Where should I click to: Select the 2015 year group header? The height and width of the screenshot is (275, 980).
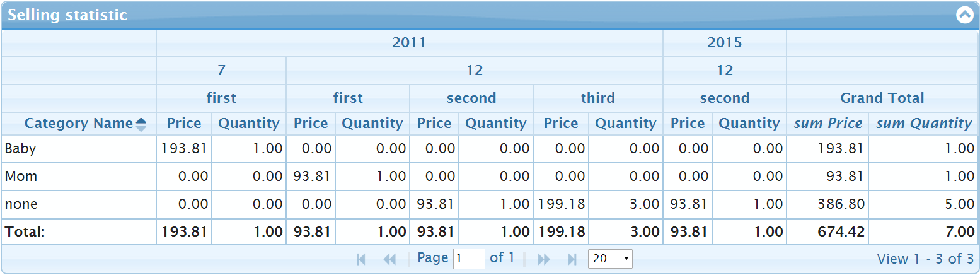724,43
